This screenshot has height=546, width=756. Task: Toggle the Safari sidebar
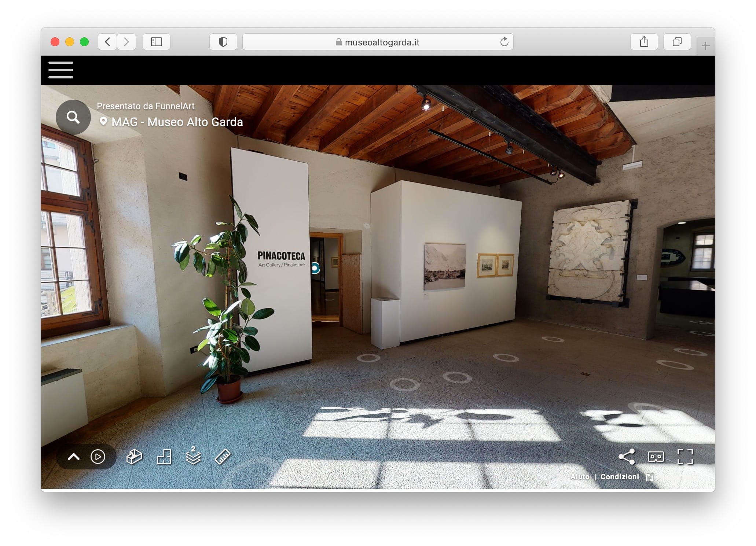(x=157, y=42)
